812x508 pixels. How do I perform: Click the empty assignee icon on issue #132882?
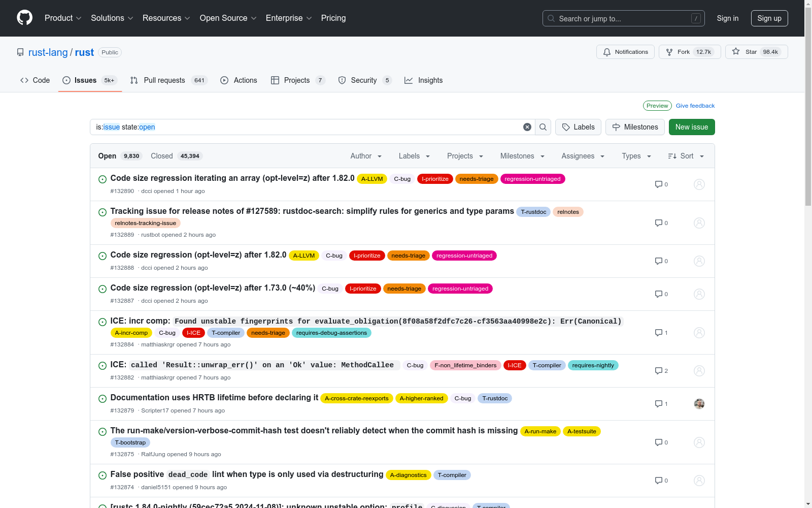699,371
